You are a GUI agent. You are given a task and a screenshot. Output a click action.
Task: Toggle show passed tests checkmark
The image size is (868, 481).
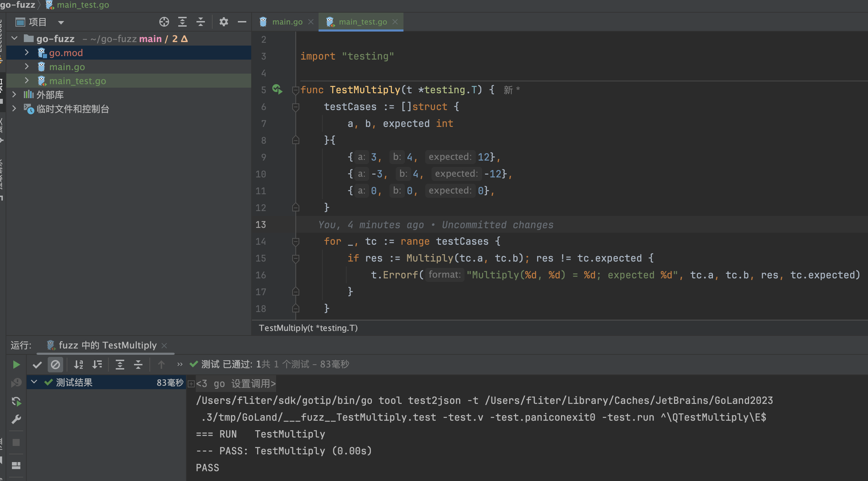point(37,365)
